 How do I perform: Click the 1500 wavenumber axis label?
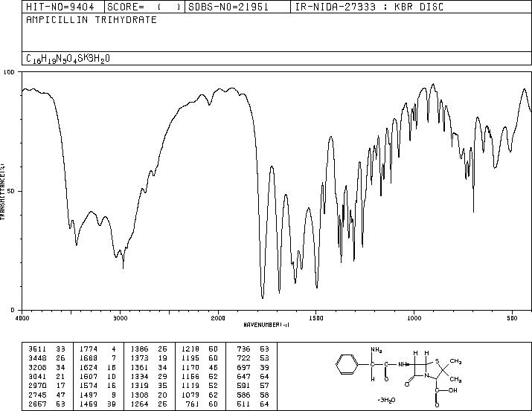[316, 318]
